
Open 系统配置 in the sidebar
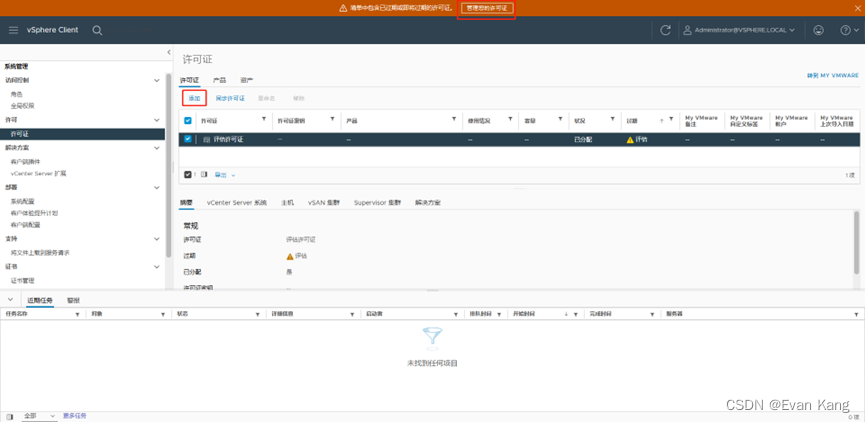coord(22,201)
